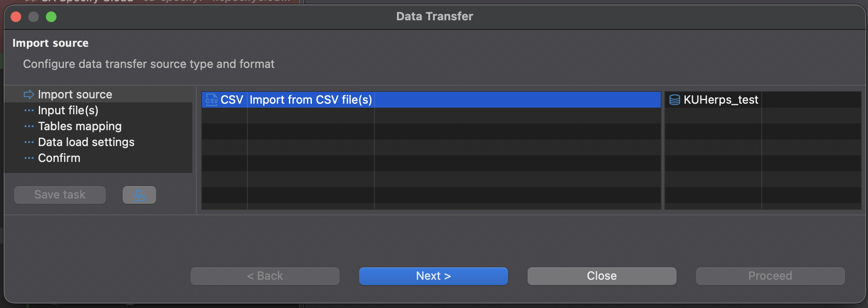Click the dots icon before Confirm

[29, 158]
